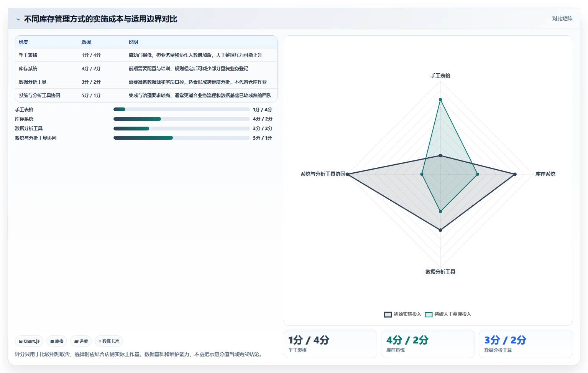The height and width of the screenshot is (373, 588).
Task: Click the 数据分析工具 progress bar
Action: point(181,129)
